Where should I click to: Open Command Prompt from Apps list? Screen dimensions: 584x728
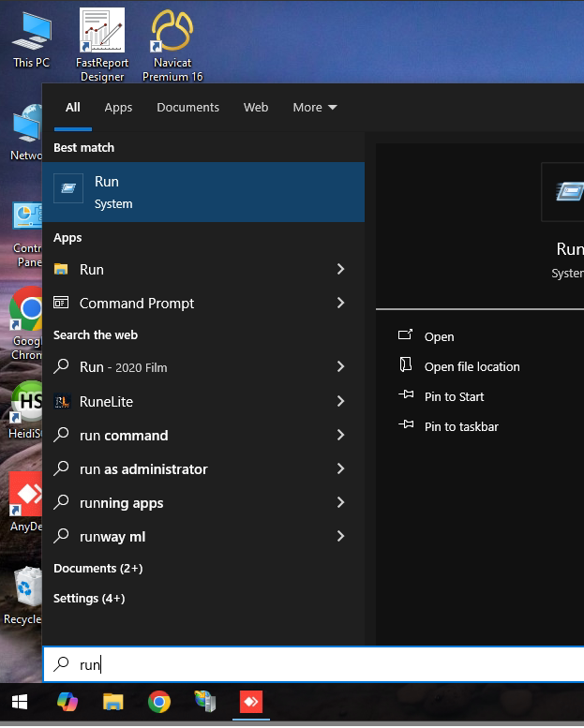pos(137,304)
